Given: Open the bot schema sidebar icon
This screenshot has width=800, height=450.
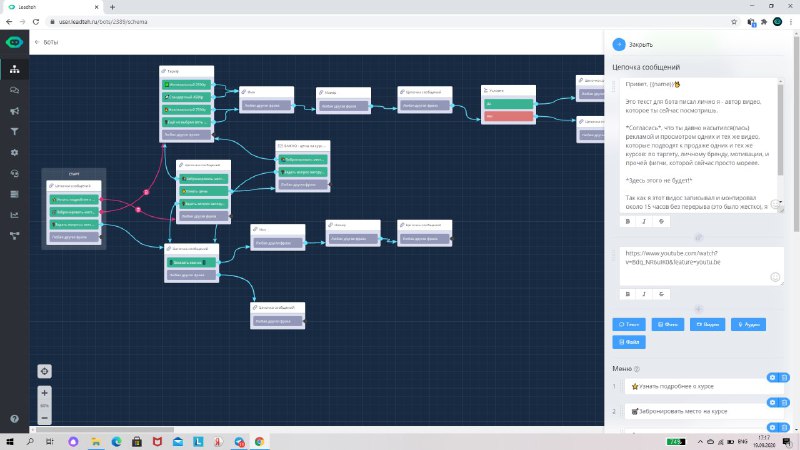Looking at the screenshot, I should (14, 69).
